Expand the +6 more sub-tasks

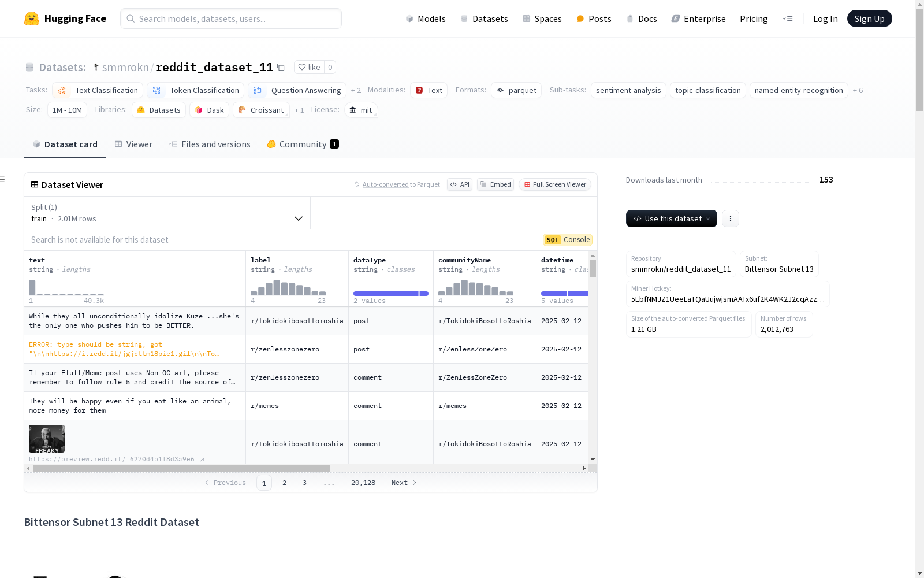(x=858, y=90)
